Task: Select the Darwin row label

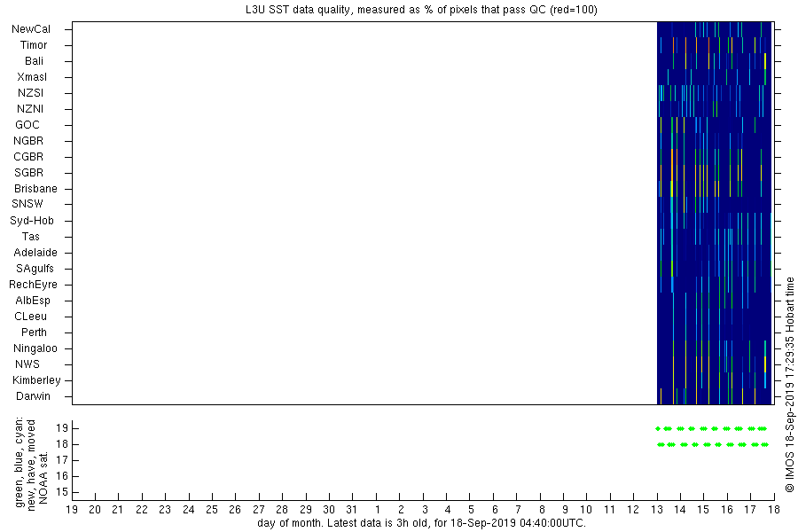Action: coord(33,396)
